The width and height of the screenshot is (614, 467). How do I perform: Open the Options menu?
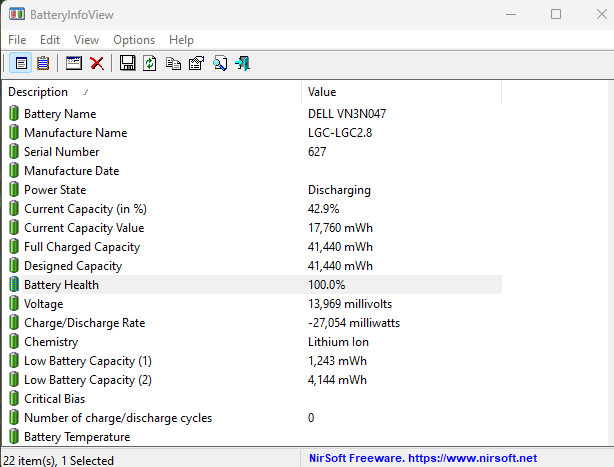coord(134,40)
